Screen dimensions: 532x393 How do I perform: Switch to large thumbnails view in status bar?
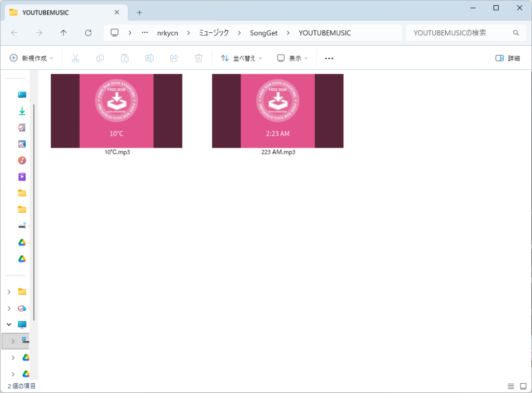click(523, 386)
